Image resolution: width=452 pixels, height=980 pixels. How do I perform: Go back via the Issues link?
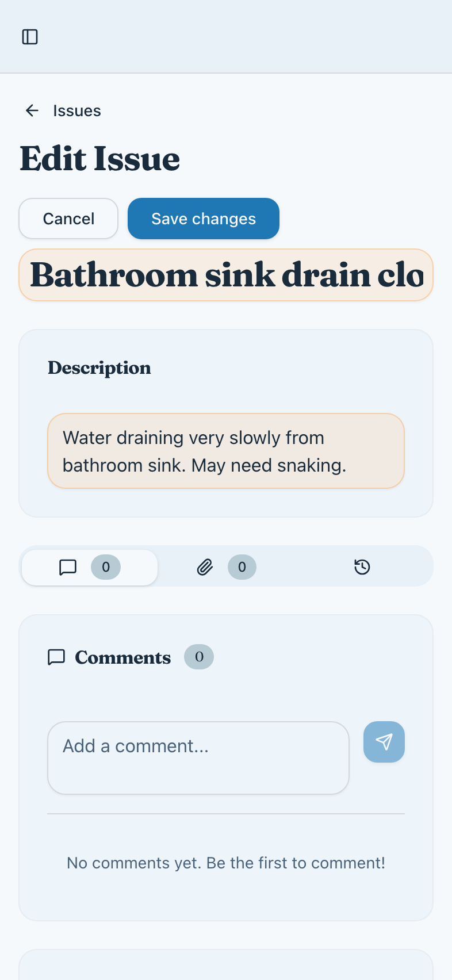click(x=77, y=110)
